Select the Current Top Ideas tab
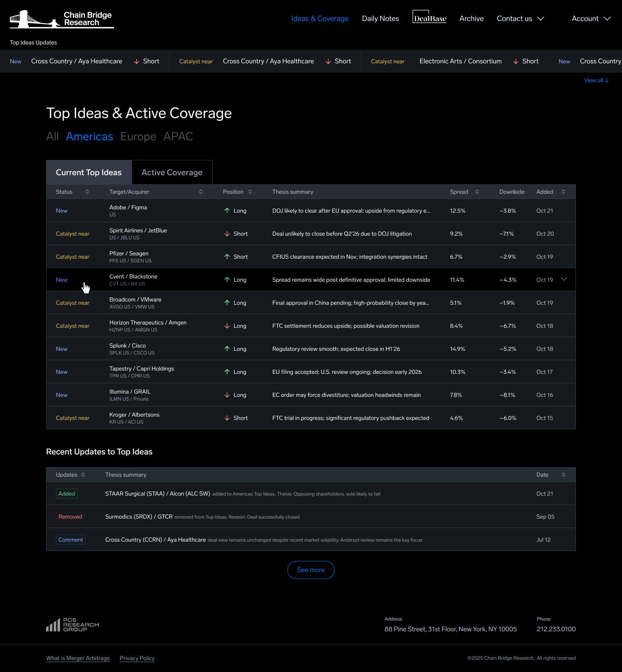 tap(89, 172)
